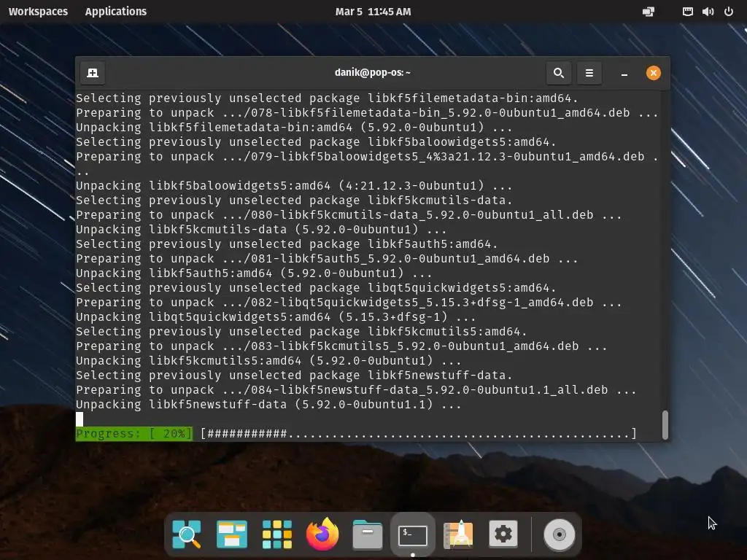747x560 pixels.
Task: Click the disc drive icon in dock
Action: pyautogui.click(x=560, y=534)
